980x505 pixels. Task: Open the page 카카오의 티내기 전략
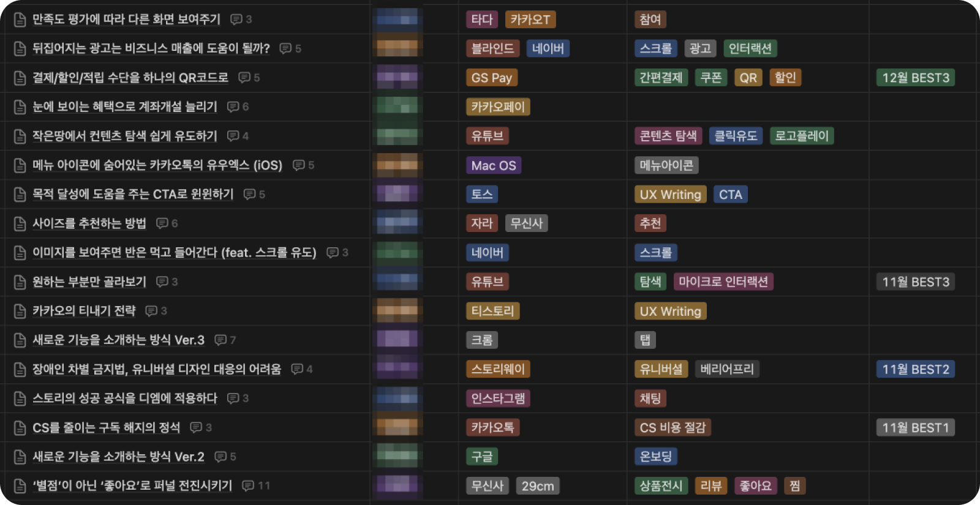[84, 311]
